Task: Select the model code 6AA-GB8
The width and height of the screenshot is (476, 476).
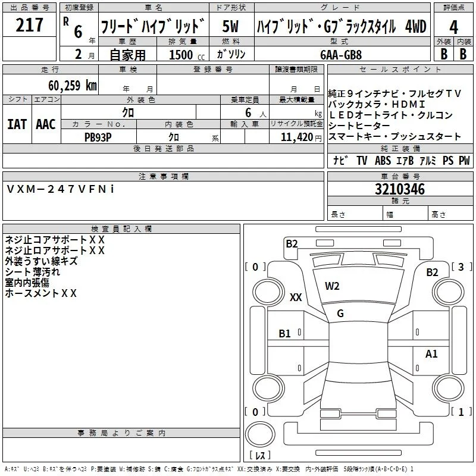Action: click(341, 55)
